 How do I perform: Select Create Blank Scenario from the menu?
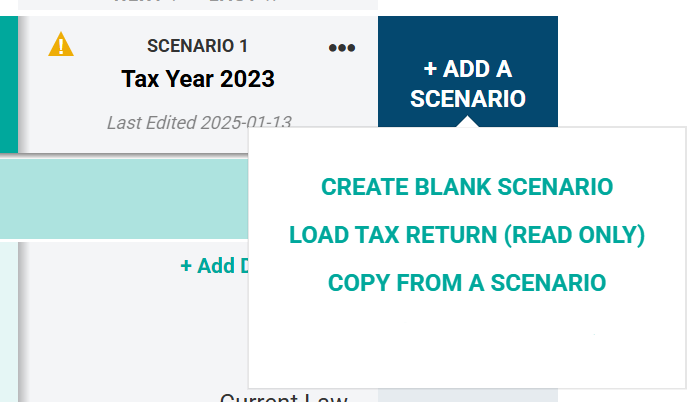[x=467, y=187]
